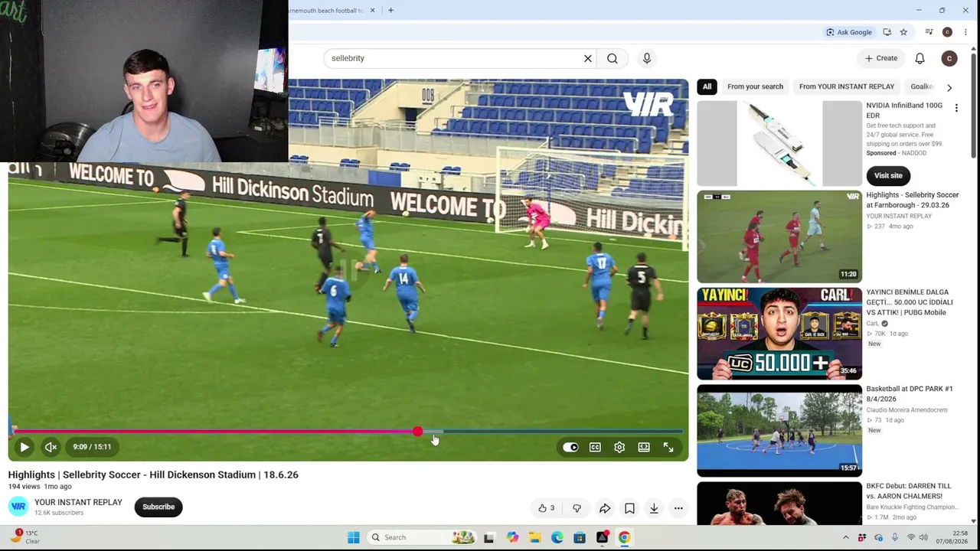
Task: Click the video time display 9:09 / 15:11
Action: click(x=92, y=447)
